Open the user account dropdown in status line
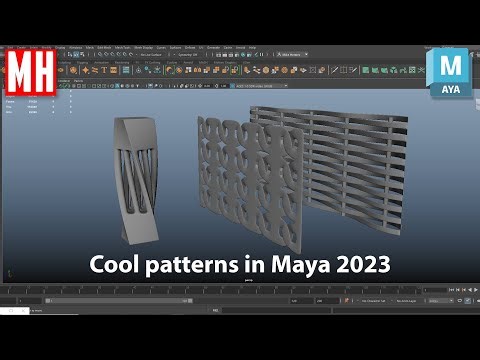 pyautogui.click(x=292, y=54)
